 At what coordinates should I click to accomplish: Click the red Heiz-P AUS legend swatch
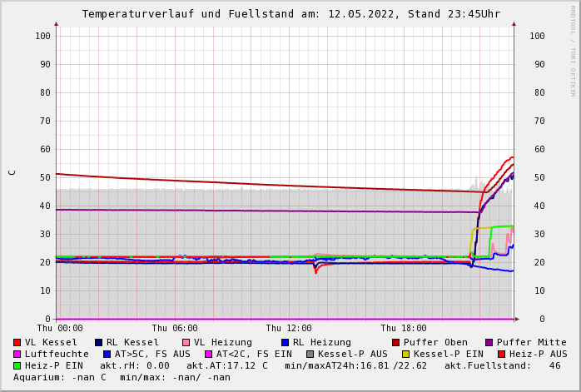pyautogui.click(x=501, y=354)
